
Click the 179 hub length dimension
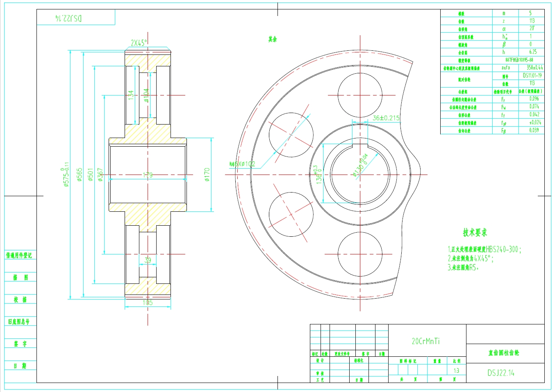148,175
